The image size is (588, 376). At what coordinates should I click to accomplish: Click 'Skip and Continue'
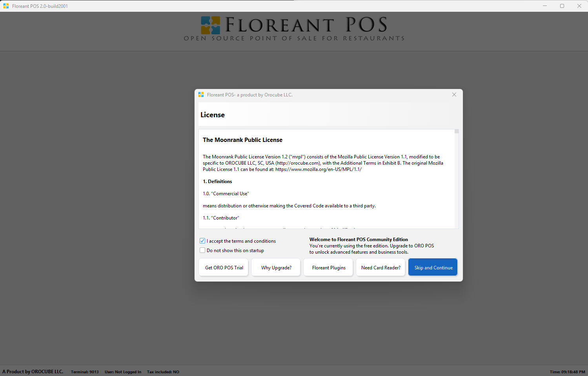433,267
